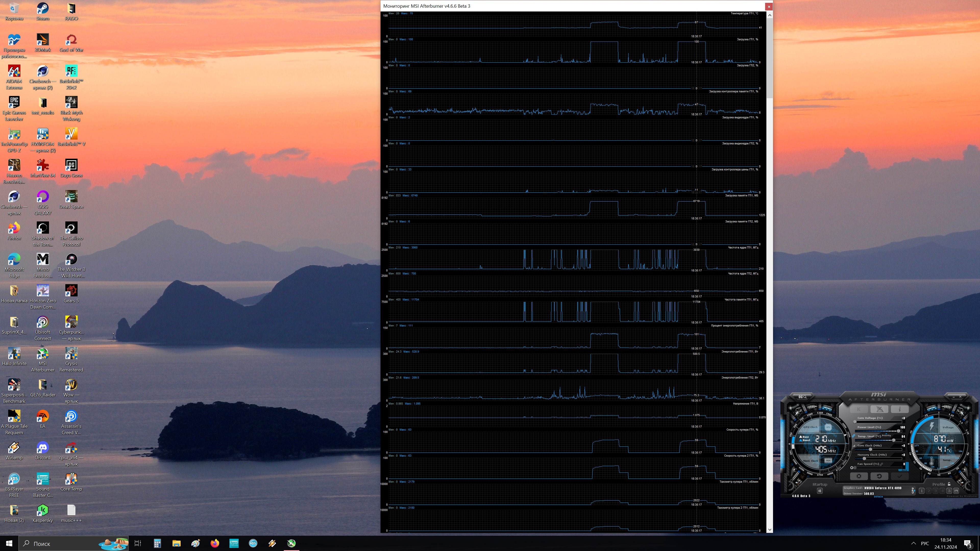Screen dimensions: 980x551
Task: Show hidden system tray icons chevron
Action: tap(913, 543)
